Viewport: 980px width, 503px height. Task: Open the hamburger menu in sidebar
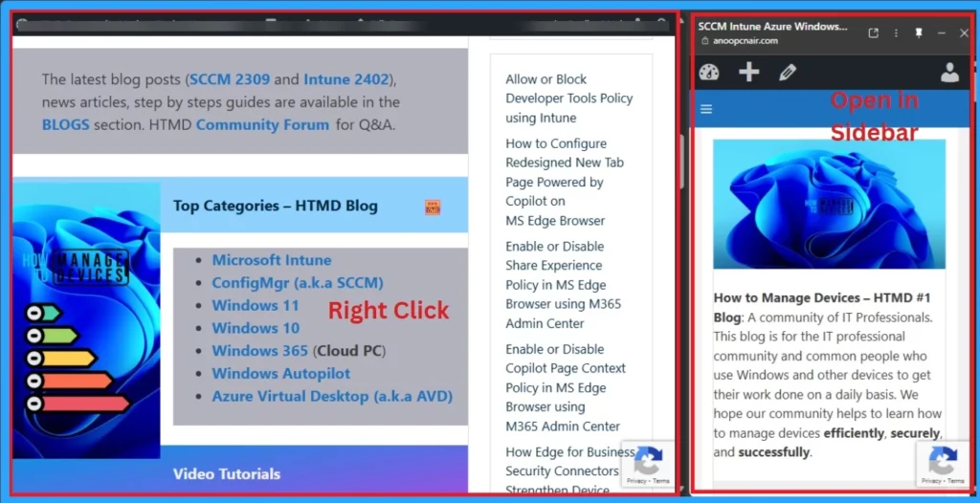[x=706, y=109]
